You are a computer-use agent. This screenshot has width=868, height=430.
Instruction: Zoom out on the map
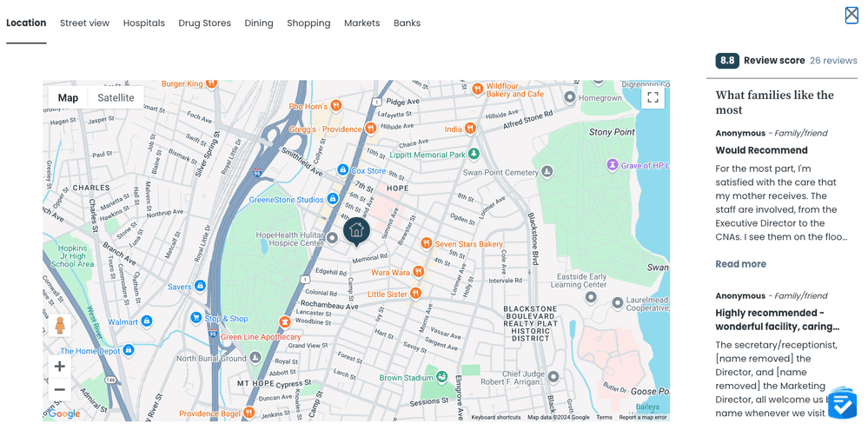tap(60, 389)
